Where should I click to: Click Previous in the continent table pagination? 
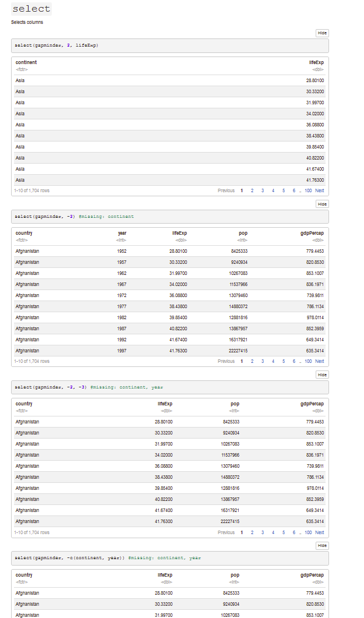(226, 190)
